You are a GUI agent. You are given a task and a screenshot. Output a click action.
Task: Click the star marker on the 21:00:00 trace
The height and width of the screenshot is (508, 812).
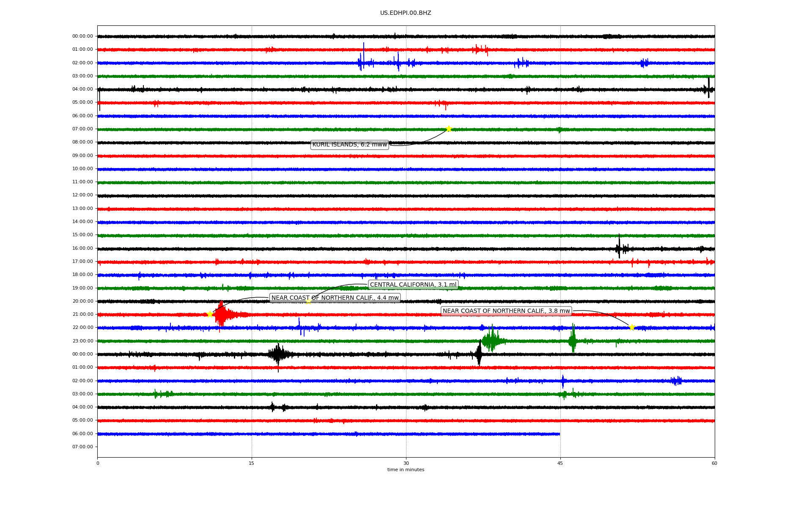click(x=209, y=314)
